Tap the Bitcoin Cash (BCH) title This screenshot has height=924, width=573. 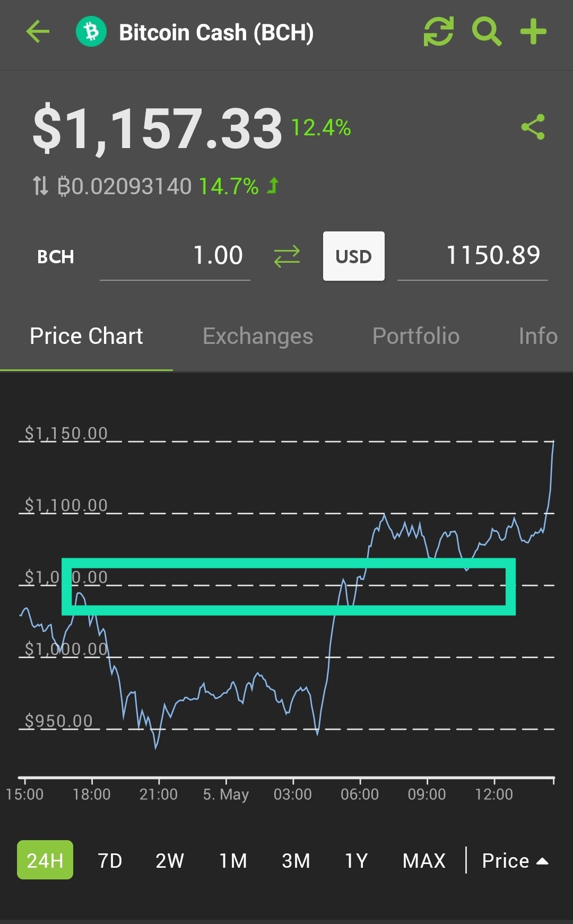pos(216,32)
